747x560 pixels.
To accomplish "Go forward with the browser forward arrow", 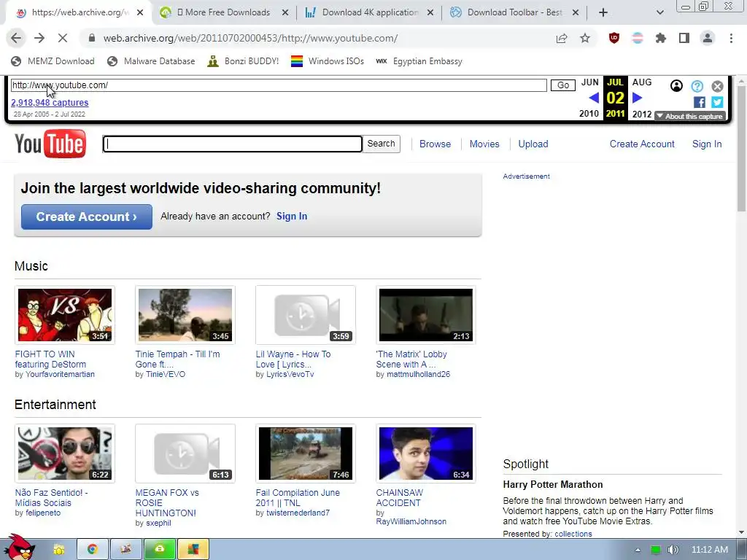I will tap(39, 38).
